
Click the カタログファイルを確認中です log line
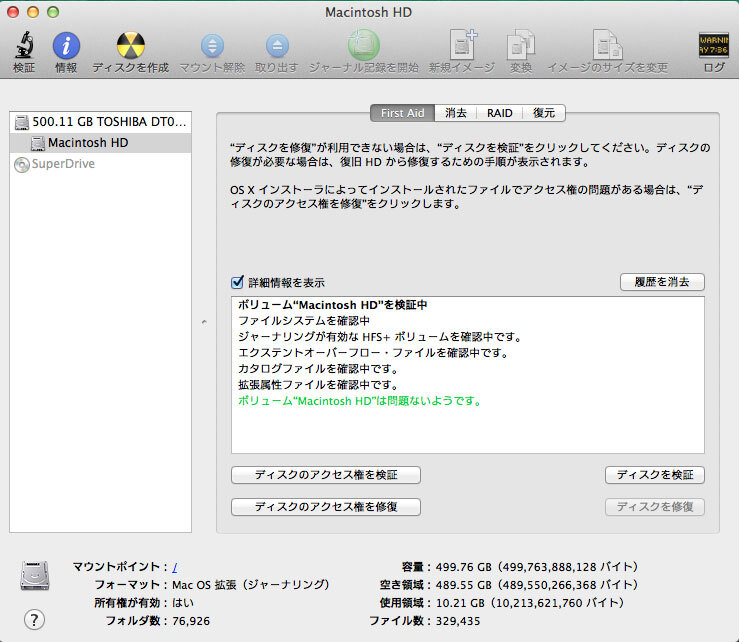[319, 369]
